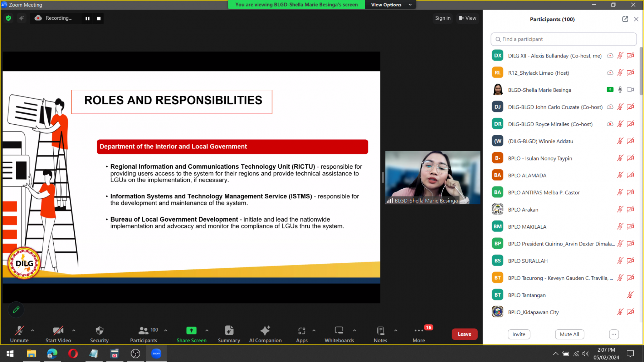This screenshot has width=644, height=362.
Task: Click the annotate pencil icon
Action: click(x=16, y=310)
